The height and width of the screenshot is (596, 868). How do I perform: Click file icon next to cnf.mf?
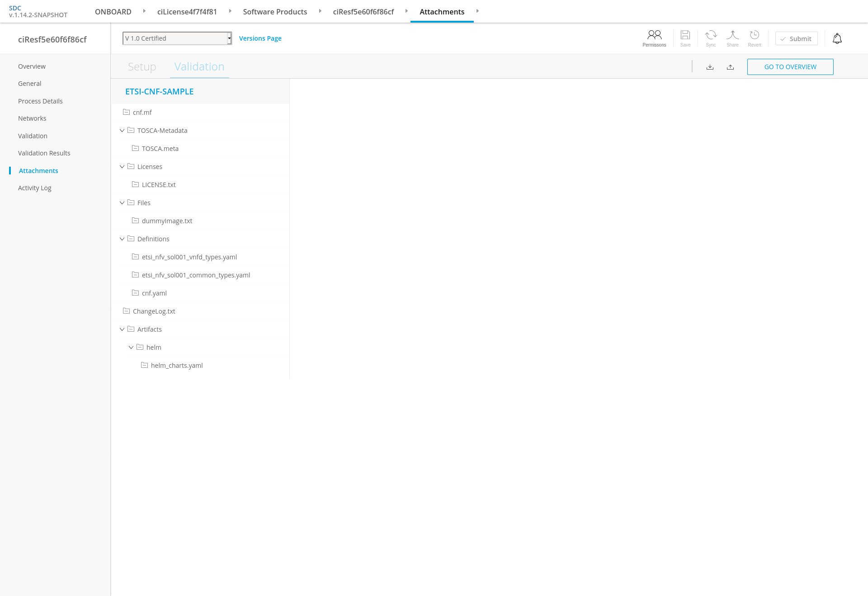click(127, 112)
